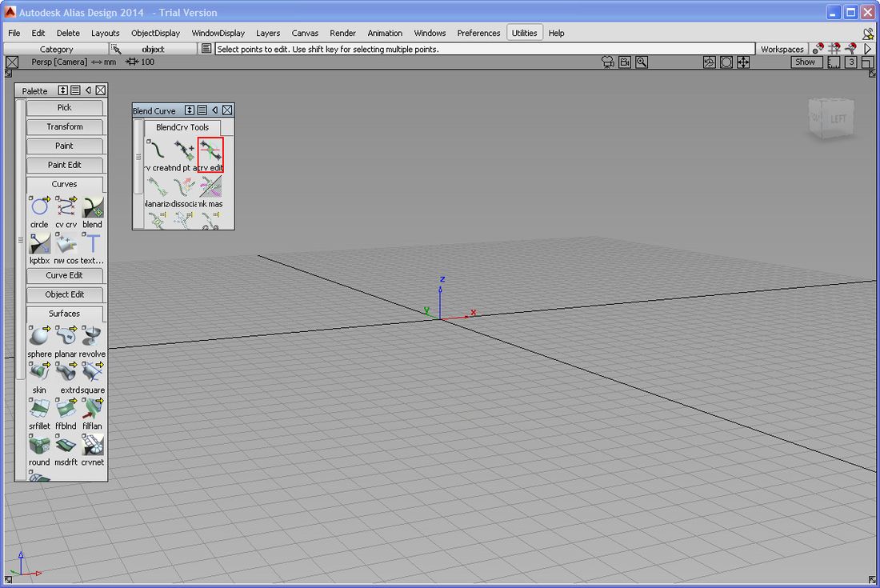Collapse the Palette with left-arrow icon
This screenshot has width=880, height=588.
[x=88, y=90]
